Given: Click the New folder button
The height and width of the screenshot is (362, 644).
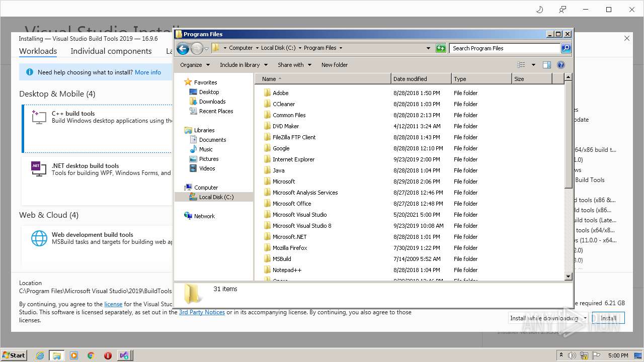Looking at the screenshot, I should [x=335, y=65].
